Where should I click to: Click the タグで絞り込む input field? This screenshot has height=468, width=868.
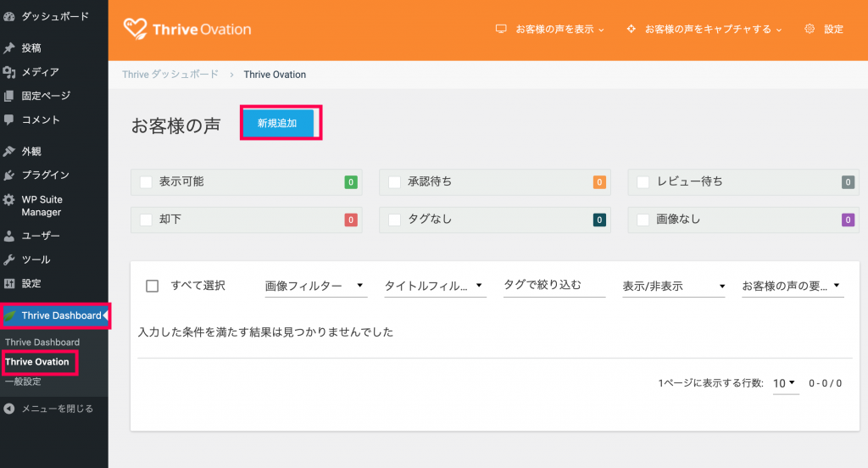coord(554,286)
